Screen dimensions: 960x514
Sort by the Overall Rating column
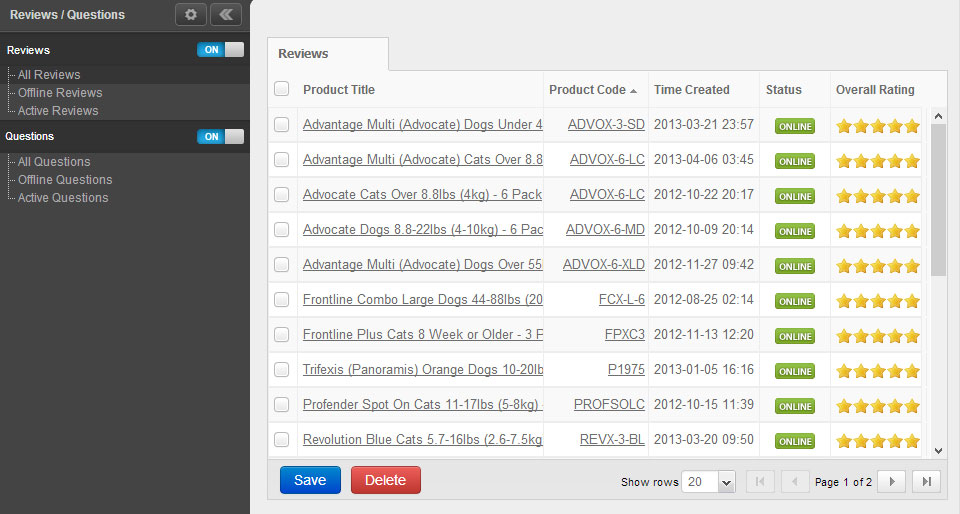click(x=875, y=90)
